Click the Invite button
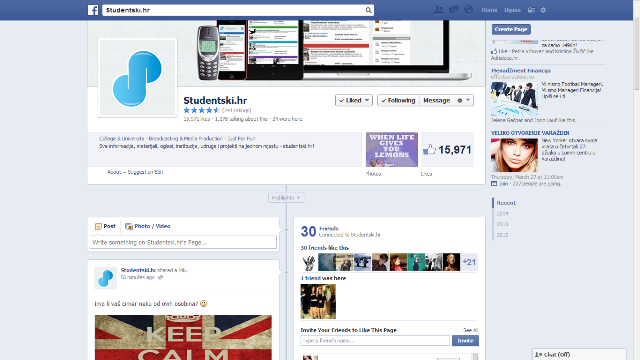 point(465,340)
